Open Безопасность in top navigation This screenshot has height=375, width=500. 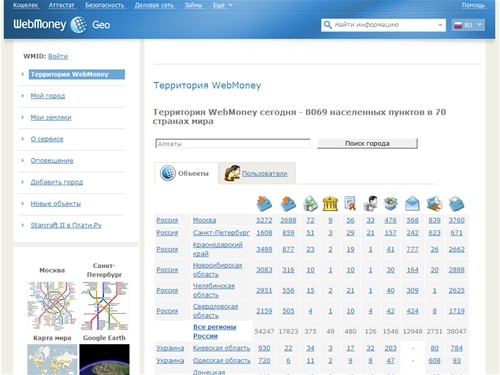pyautogui.click(x=105, y=5)
